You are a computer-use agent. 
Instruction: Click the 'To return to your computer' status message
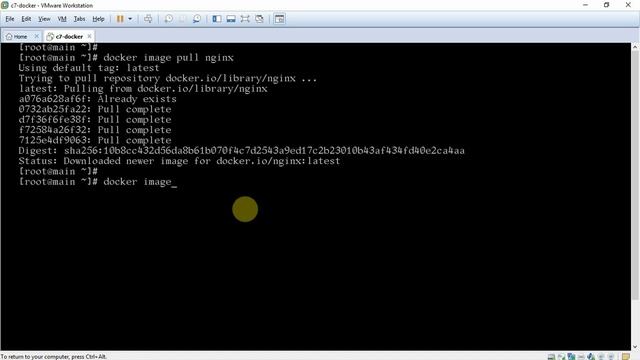(53, 357)
